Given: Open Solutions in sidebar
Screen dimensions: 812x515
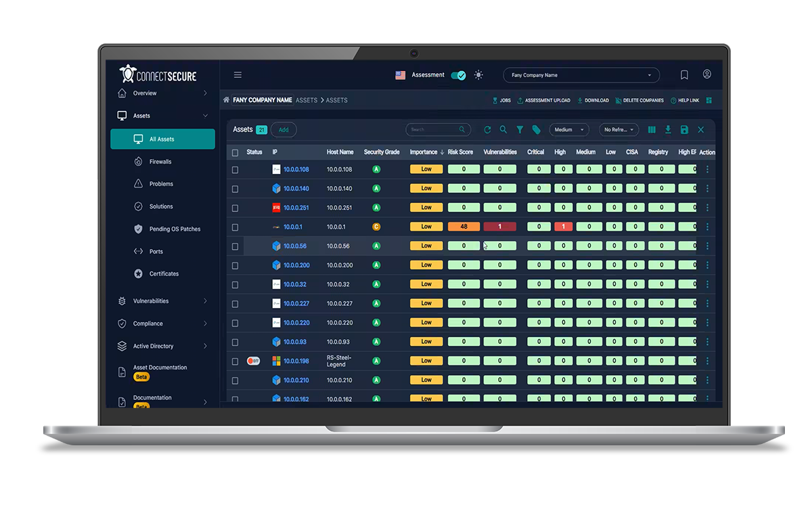Looking at the screenshot, I should [x=161, y=206].
